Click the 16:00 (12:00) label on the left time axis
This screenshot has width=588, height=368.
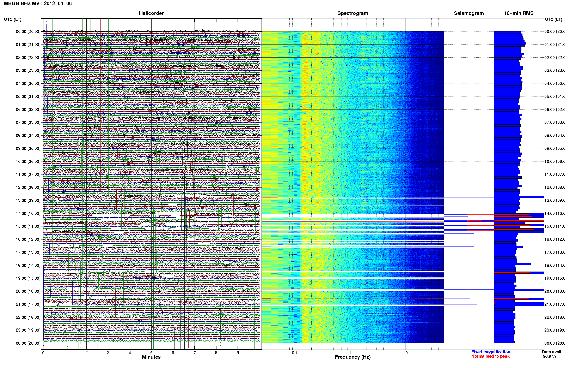tap(28, 239)
